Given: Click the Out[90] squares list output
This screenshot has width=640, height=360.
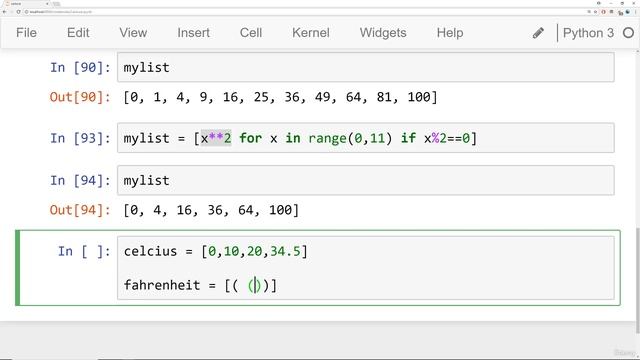Looking at the screenshot, I should coord(280,97).
